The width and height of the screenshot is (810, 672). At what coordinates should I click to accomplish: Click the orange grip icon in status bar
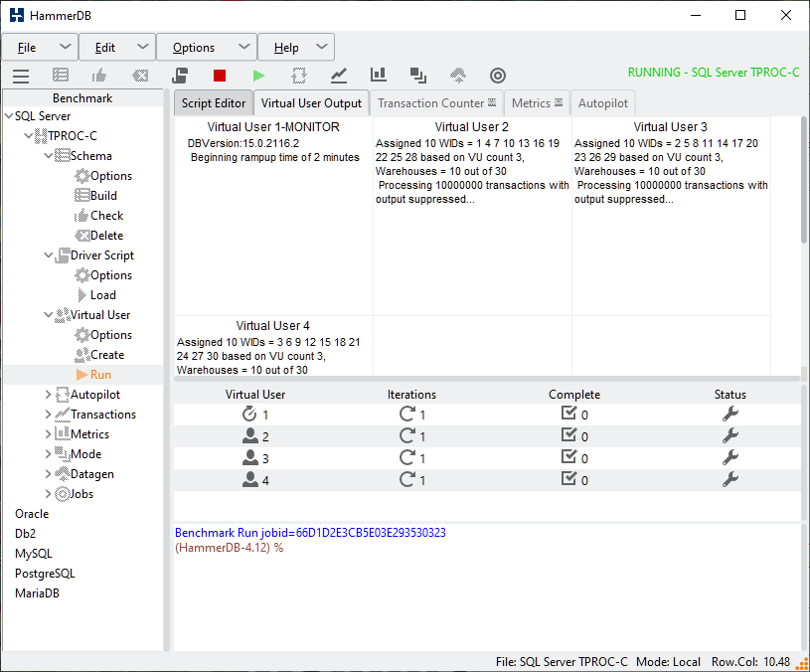(802, 664)
